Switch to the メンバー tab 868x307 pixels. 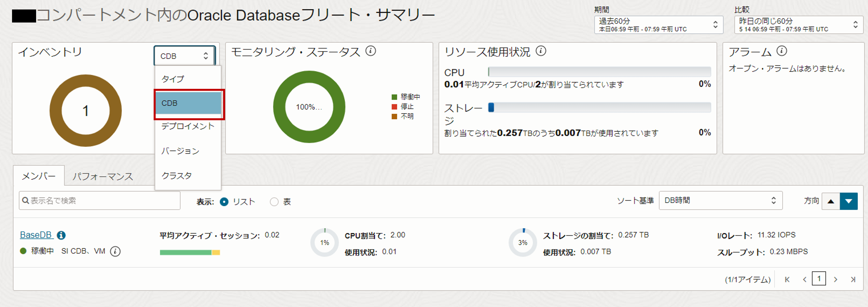(x=39, y=176)
